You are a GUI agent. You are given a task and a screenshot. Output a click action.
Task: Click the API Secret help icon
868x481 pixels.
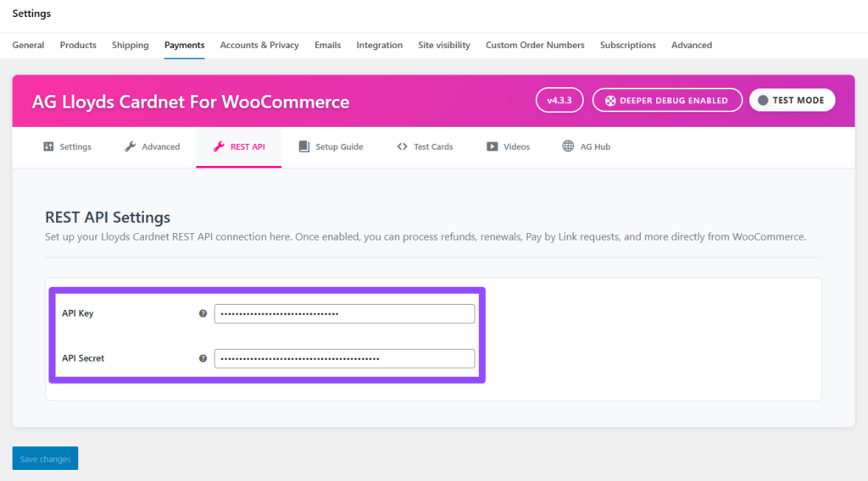(x=203, y=358)
